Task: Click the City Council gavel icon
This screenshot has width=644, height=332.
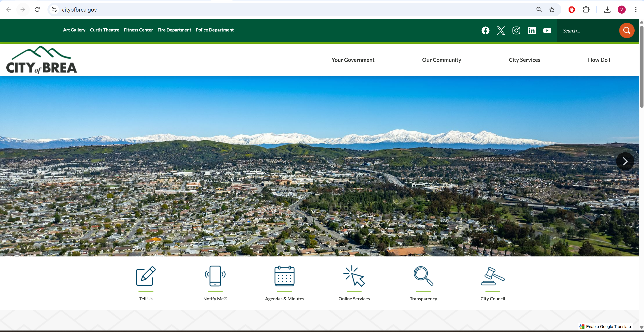Action: [x=493, y=276]
